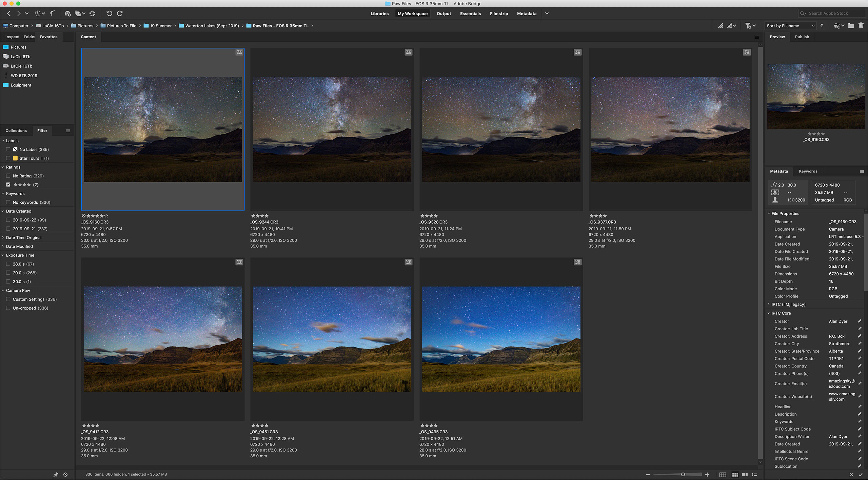
Task: Open the Sort by Filename dropdown
Action: 790,26
